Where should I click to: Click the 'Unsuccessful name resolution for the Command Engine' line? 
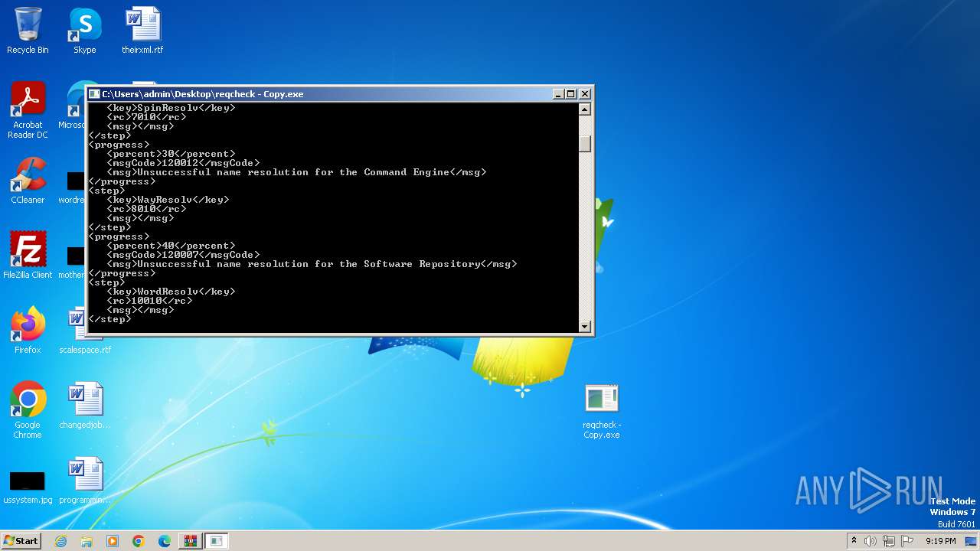tap(296, 172)
